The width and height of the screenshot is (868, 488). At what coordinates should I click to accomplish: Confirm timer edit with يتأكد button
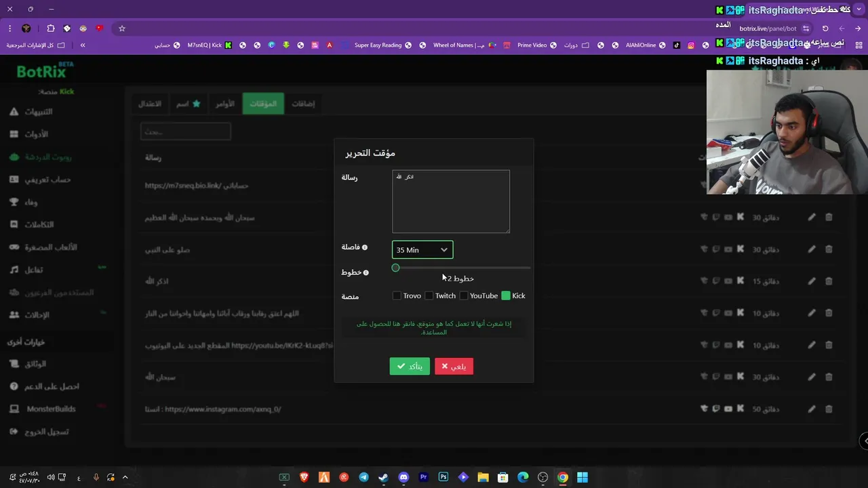click(410, 366)
